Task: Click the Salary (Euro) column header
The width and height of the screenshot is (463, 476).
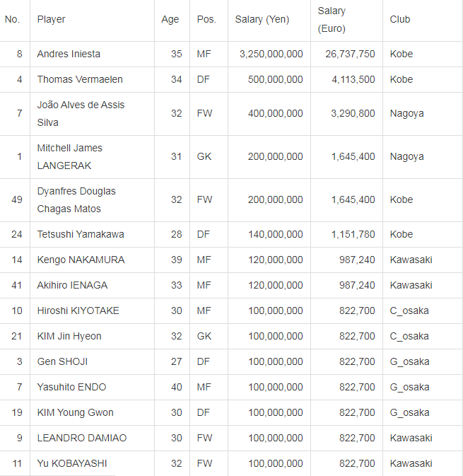Action: click(x=332, y=20)
